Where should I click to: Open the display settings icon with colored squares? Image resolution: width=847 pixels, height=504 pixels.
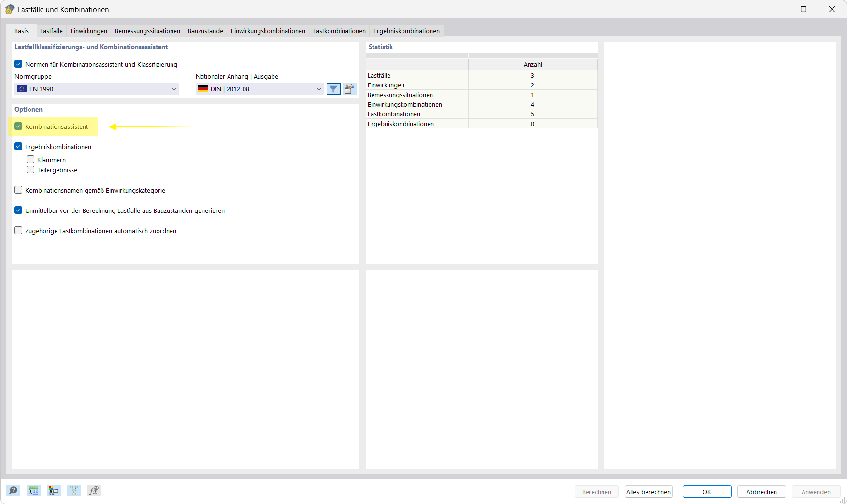[54, 490]
